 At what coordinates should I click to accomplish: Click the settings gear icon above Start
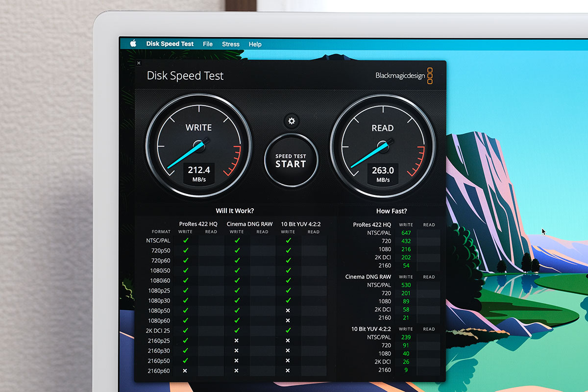[292, 121]
